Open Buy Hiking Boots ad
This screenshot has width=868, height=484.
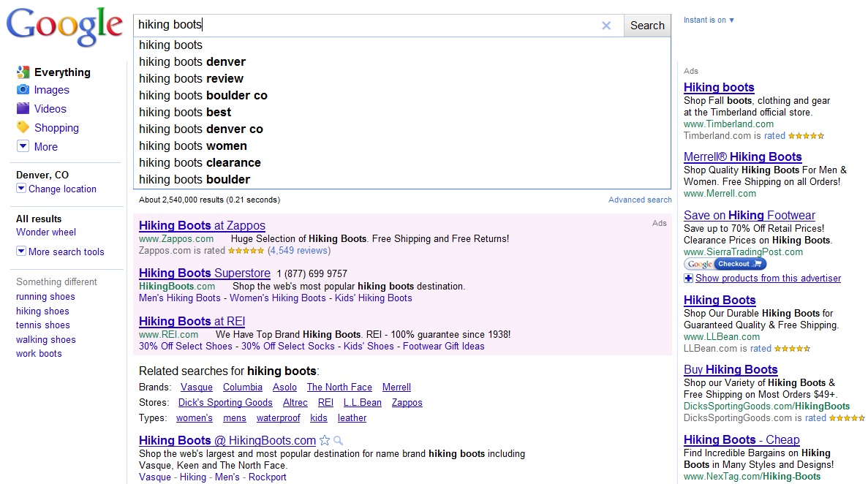pyautogui.click(x=731, y=369)
